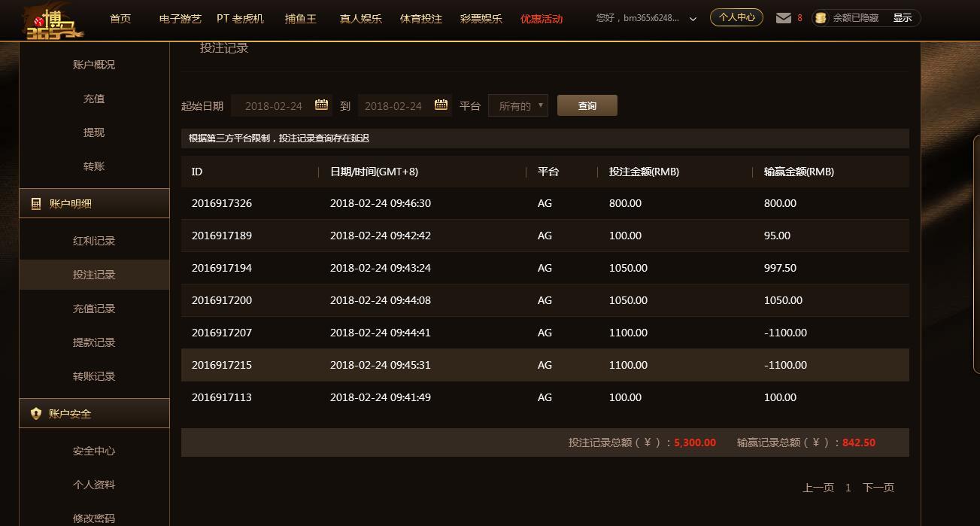
Task: Select 充值记录 in the sidebar
Action: [94, 309]
